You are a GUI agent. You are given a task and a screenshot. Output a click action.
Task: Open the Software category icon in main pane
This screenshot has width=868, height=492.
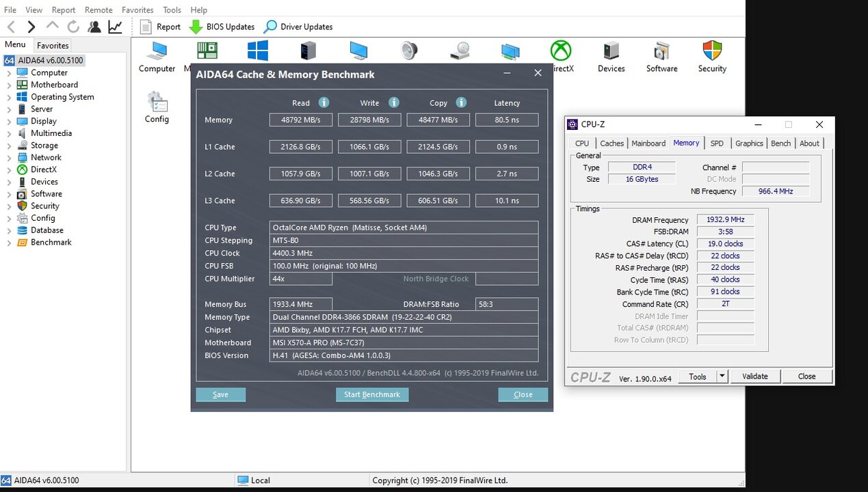661,57
